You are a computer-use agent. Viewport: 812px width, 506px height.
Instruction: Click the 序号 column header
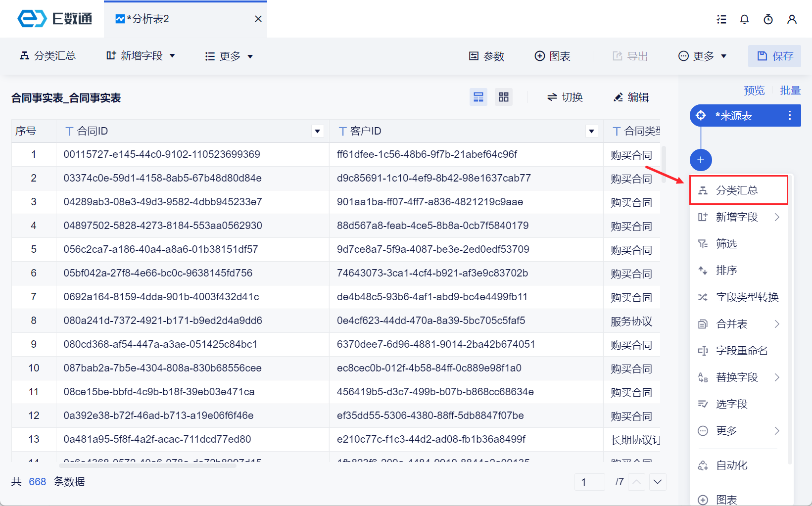[x=34, y=131]
